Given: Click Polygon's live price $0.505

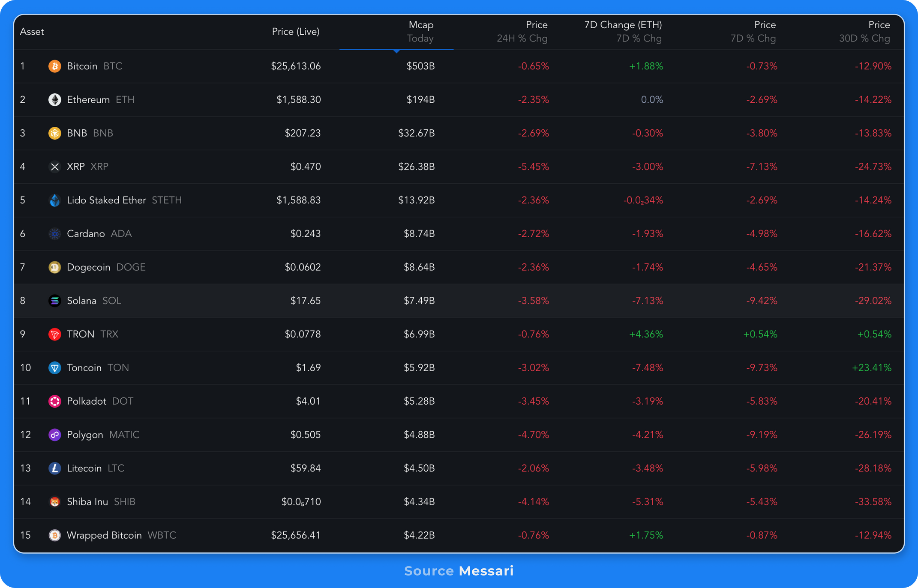Looking at the screenshot, I should click(306, 435).
